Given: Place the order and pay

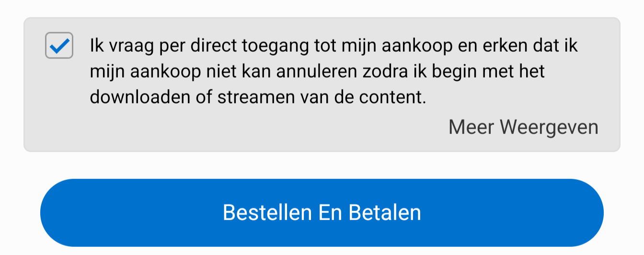Looking at the screenshot, I should 322,213.
